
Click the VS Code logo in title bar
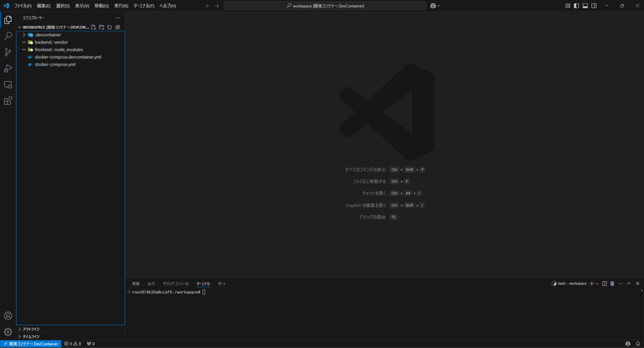pyautogui.click(x=6, y=6)
